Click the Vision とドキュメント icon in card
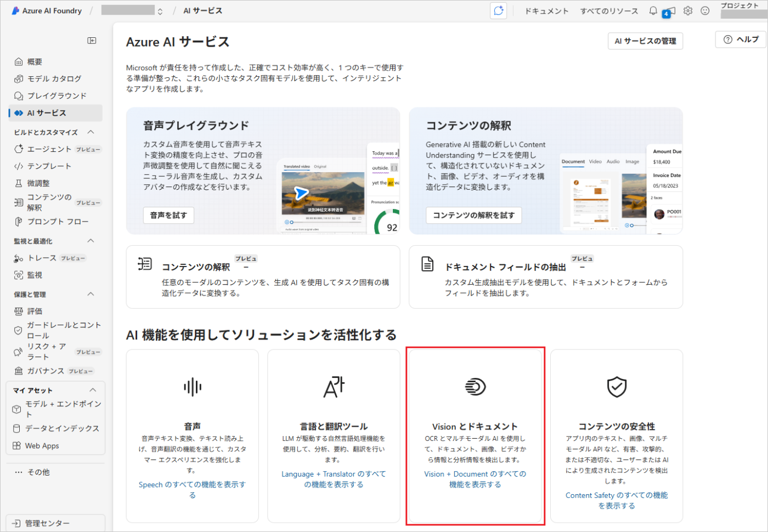 pyautogui.click(x=475, y=387)
